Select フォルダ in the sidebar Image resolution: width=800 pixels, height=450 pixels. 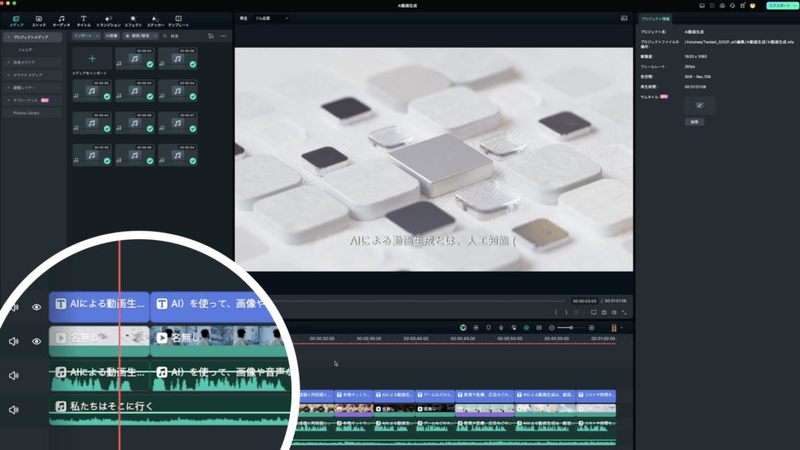(x=25, y=50)
